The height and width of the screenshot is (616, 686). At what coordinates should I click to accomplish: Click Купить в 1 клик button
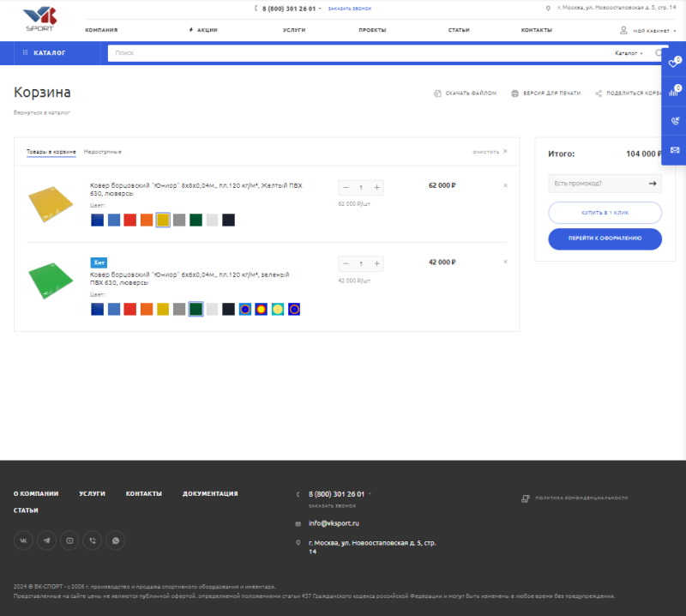[x=605, y=212]
